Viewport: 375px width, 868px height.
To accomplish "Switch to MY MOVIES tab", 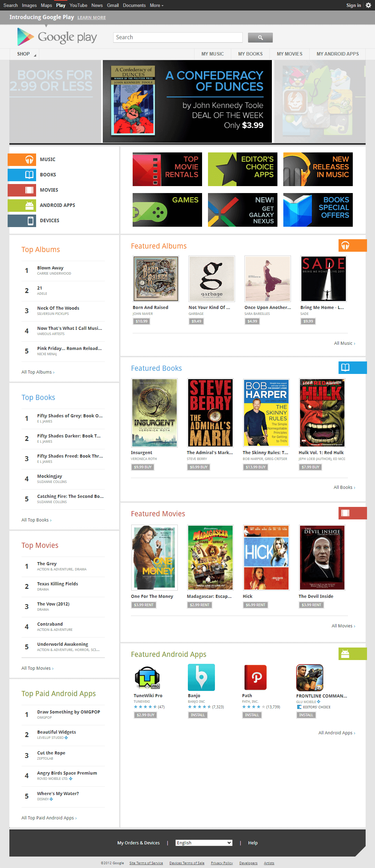I will tap(290, 54).
